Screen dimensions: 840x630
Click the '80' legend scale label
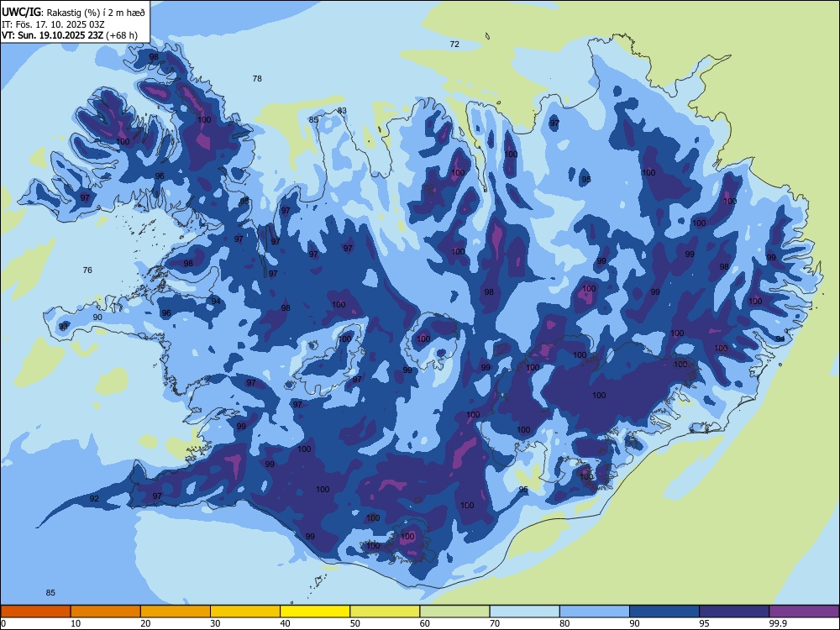point(564,623)
